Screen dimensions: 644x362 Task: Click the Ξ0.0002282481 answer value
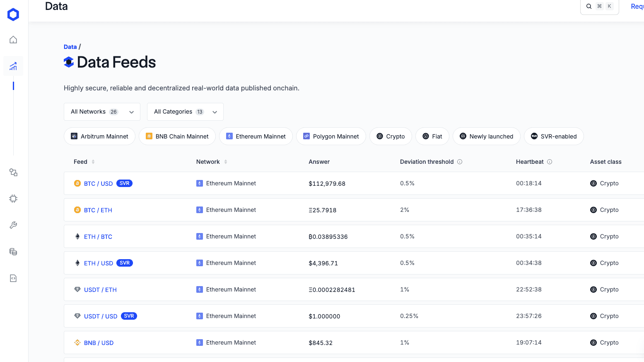[x=332, y=290]
